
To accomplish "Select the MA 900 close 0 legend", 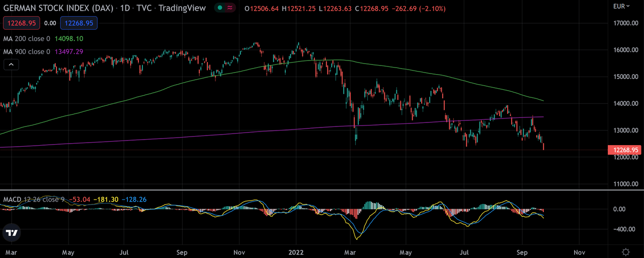I will click(27, 51).
